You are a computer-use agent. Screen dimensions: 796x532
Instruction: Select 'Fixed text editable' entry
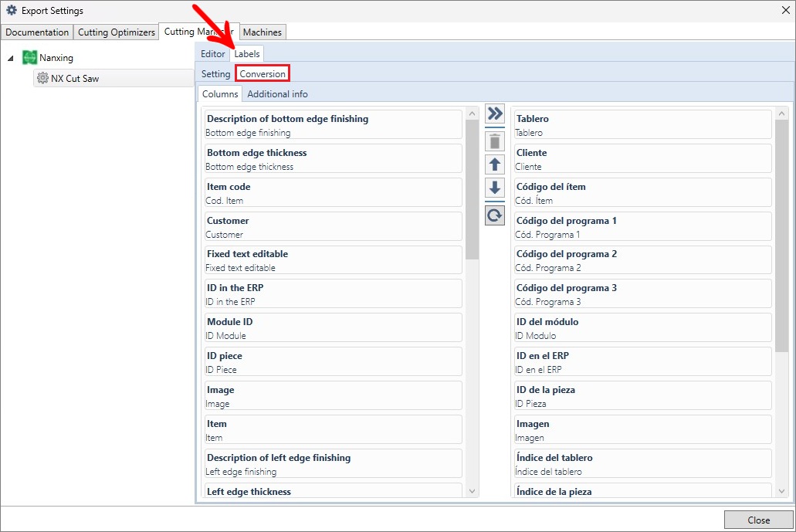pos(334,260)
